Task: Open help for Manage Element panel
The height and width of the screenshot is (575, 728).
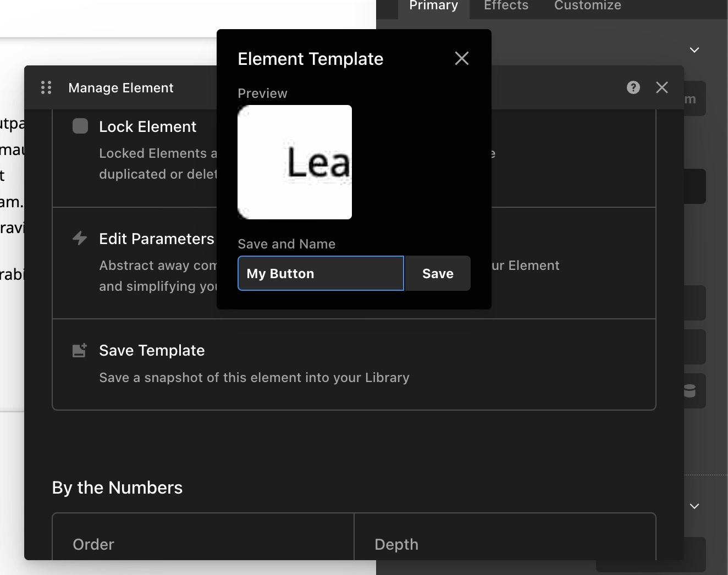Action: (633, 87)
